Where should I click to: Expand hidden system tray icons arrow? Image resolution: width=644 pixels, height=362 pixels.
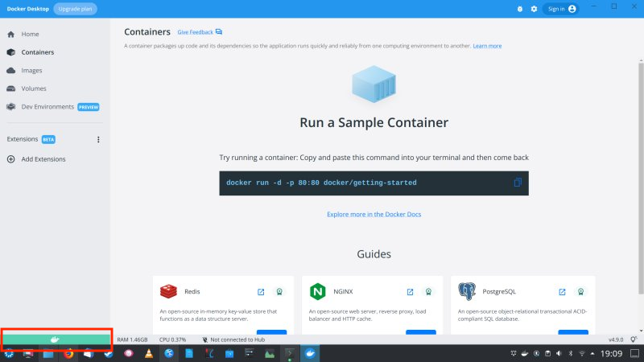coord(592,353)
